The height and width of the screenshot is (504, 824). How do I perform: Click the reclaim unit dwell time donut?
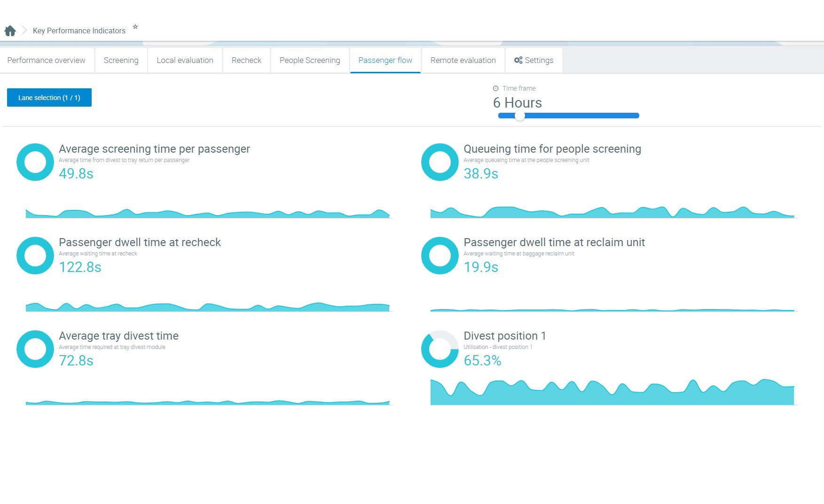click(439, 256)
